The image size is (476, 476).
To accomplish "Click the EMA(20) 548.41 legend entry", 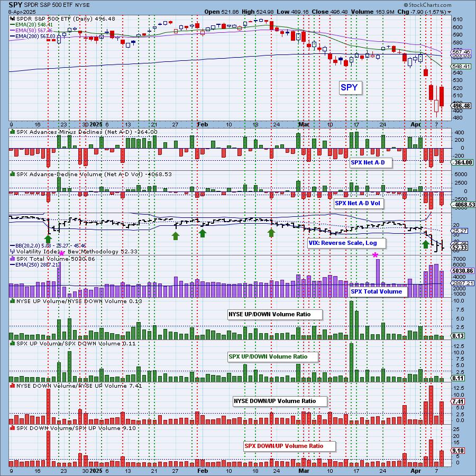I will (31, 24).
